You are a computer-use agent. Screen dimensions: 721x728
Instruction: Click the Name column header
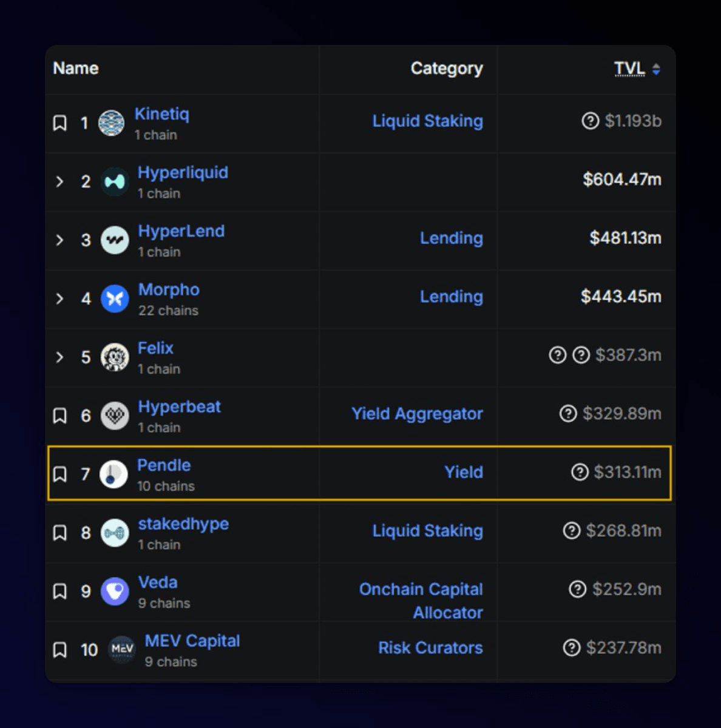point(76,68)
